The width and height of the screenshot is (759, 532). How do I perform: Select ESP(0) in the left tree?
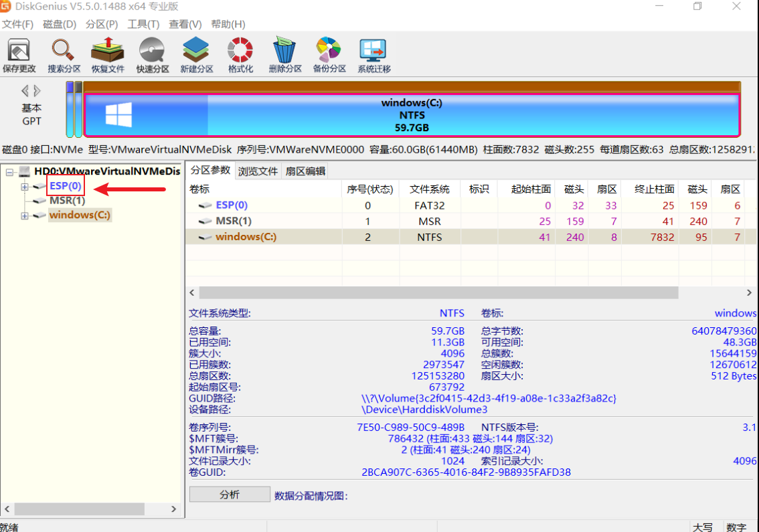(x=66, y=186)
